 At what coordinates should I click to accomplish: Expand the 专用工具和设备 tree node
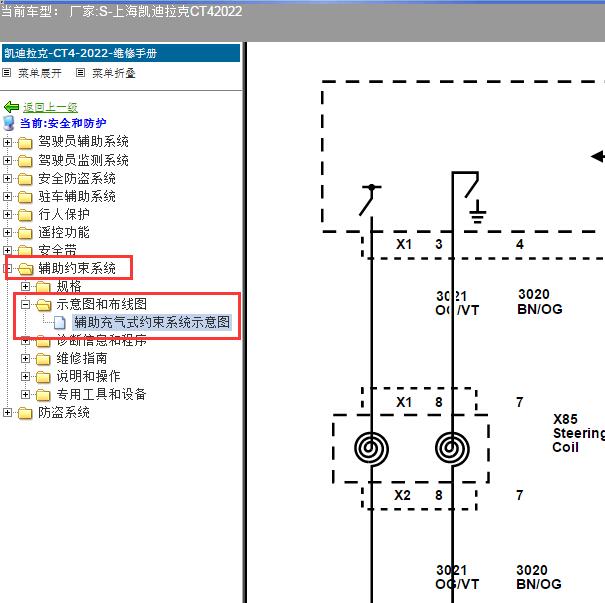(x=25, y=395)
